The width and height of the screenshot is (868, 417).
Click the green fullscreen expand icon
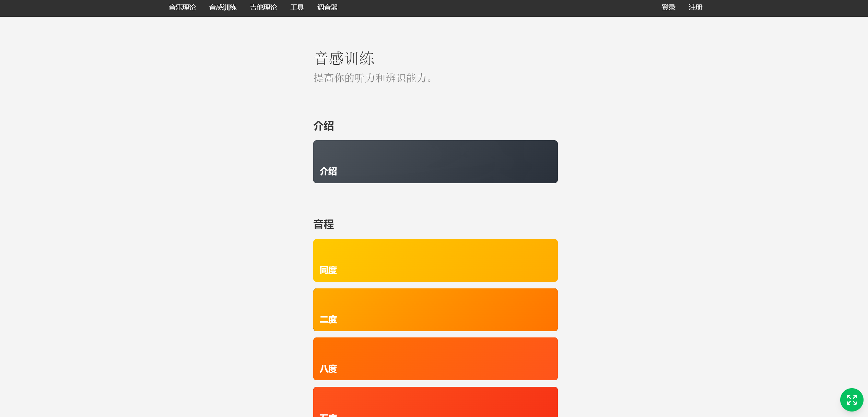pos(852,400)
